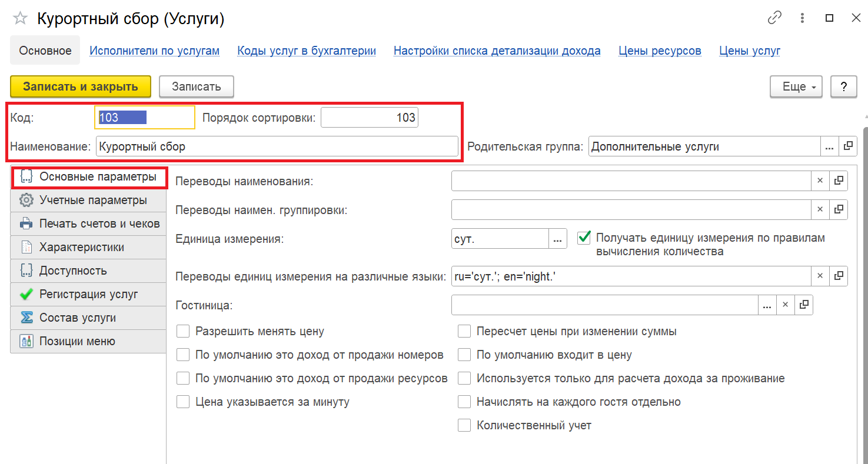Select Состав услуги section
Viewport: 868px width, 464px height.
click(x=88, y=318)
